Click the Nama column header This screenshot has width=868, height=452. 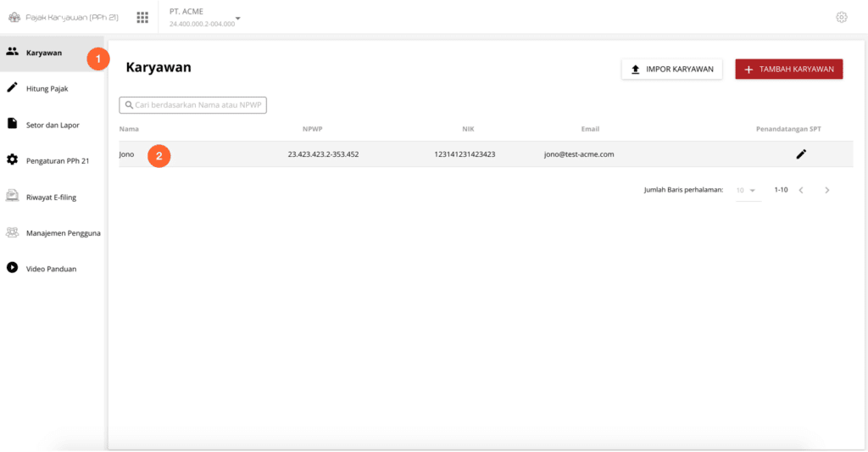[129, 129]
